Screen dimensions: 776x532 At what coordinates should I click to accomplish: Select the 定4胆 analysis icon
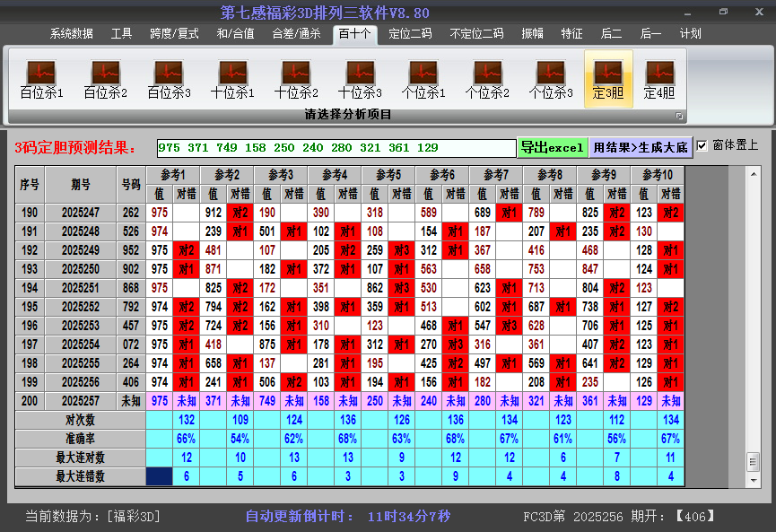(x=659, y=79)
